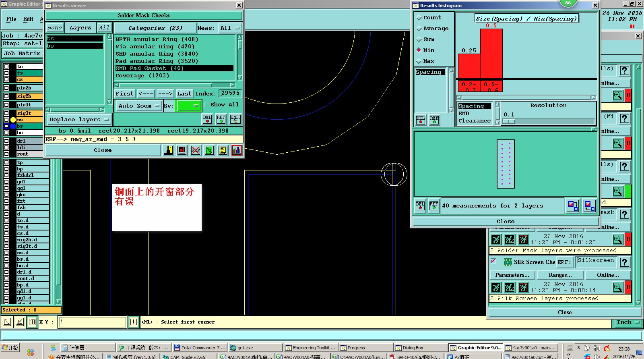The width and height of the screenshot is (644, 359).
Task: Jump to the Last result
Action: 184,94
